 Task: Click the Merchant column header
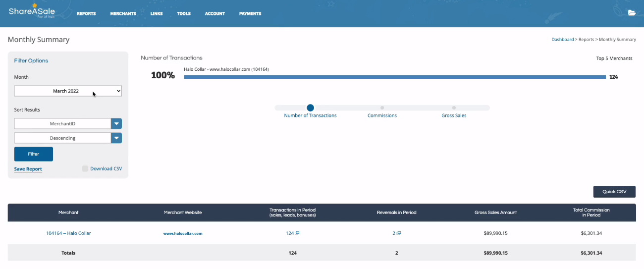(68, 213)
